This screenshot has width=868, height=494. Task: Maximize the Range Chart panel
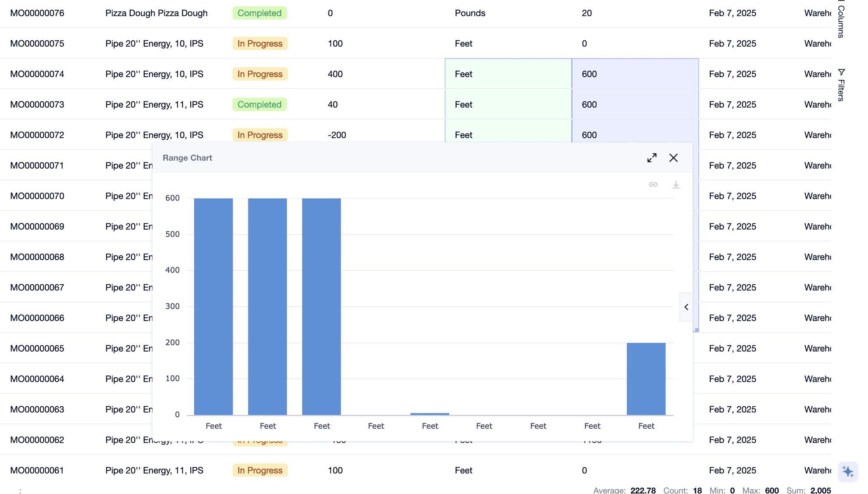point(652,158)
